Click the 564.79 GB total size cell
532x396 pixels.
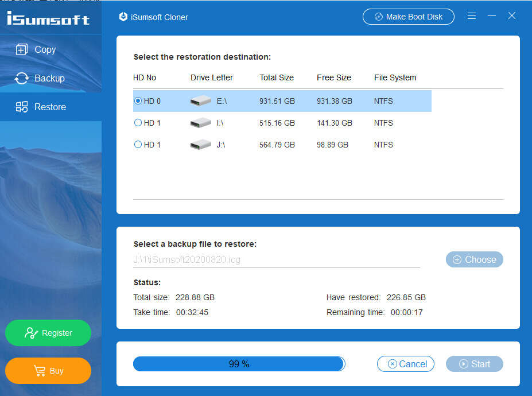(x=277, y=145)
